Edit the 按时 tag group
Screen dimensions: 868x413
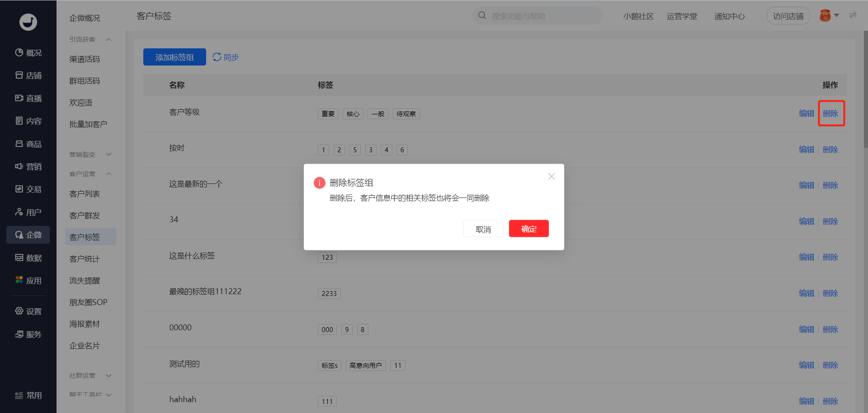[806, 150]
